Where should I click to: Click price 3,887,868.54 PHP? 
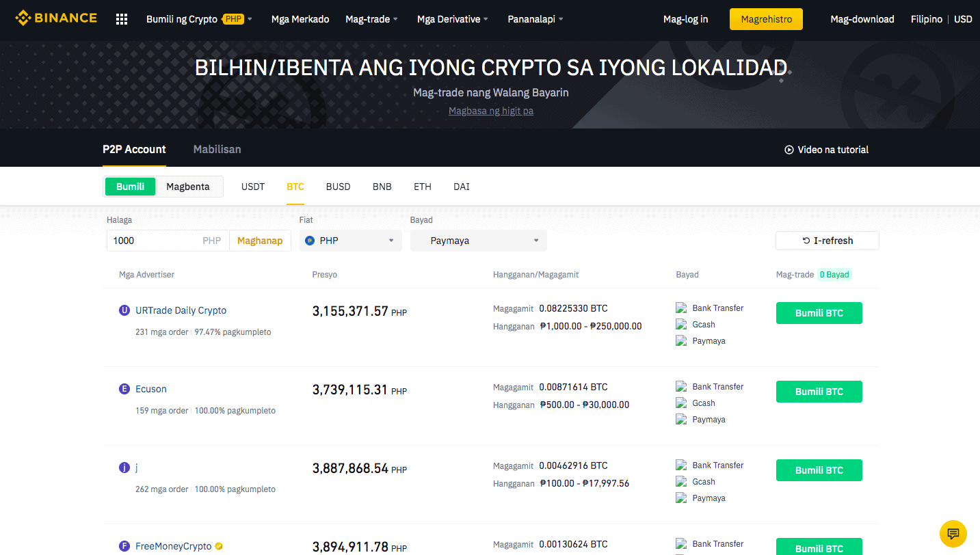360,469
